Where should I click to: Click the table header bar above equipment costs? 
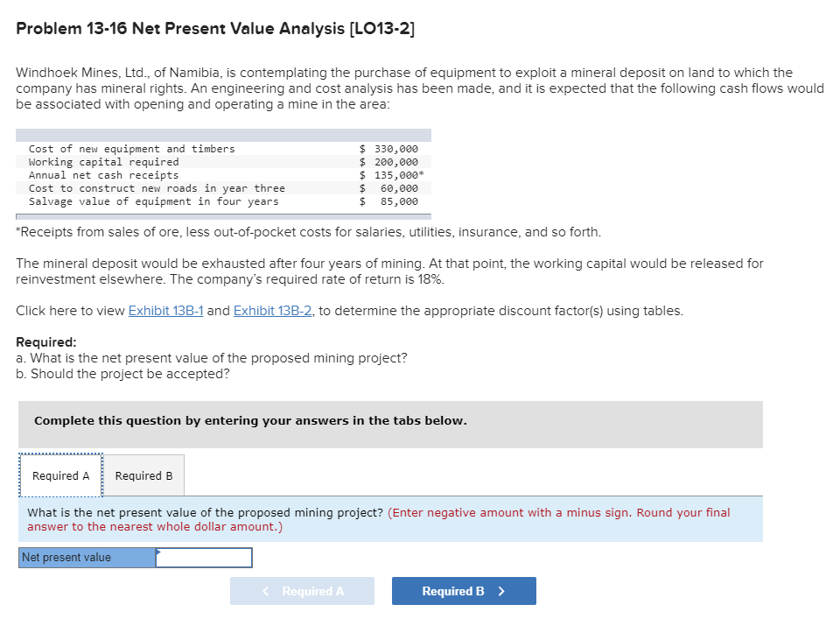(x=223, y=134)
